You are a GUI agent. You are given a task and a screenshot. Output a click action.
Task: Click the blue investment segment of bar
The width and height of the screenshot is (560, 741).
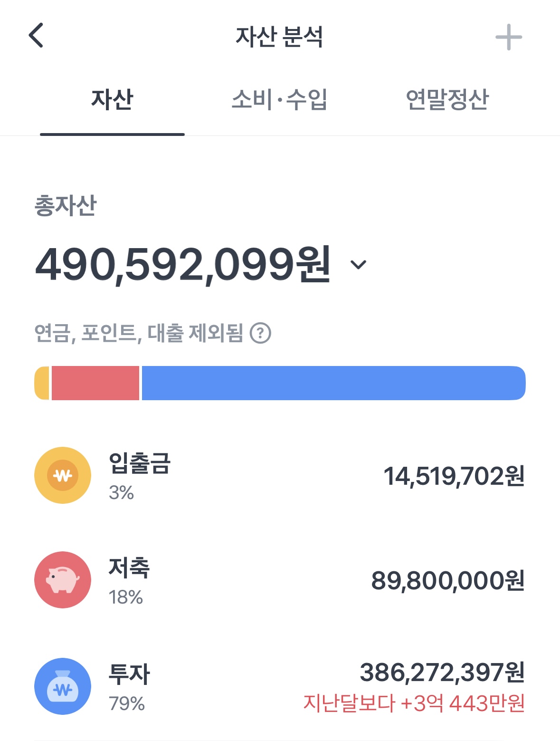click(332, 383)
